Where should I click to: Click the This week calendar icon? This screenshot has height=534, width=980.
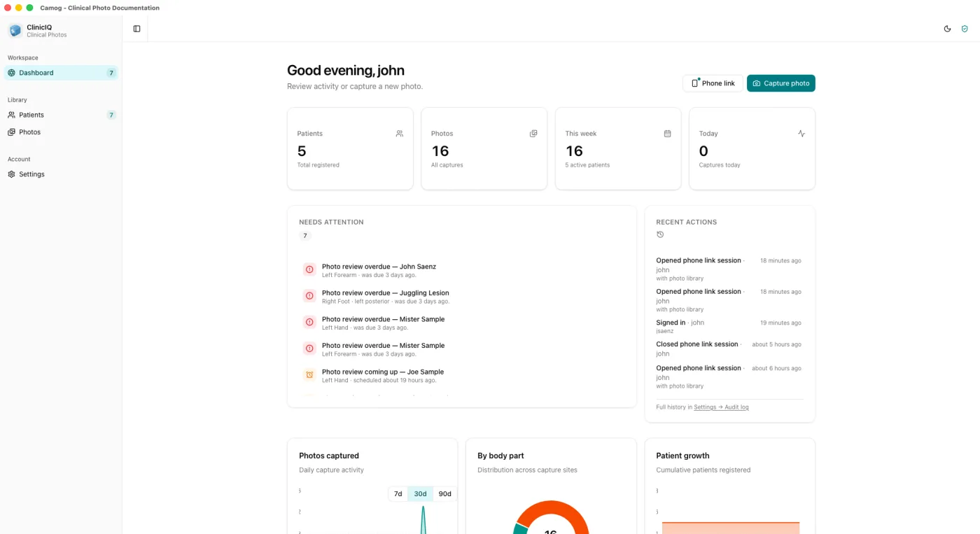(668, 133)
